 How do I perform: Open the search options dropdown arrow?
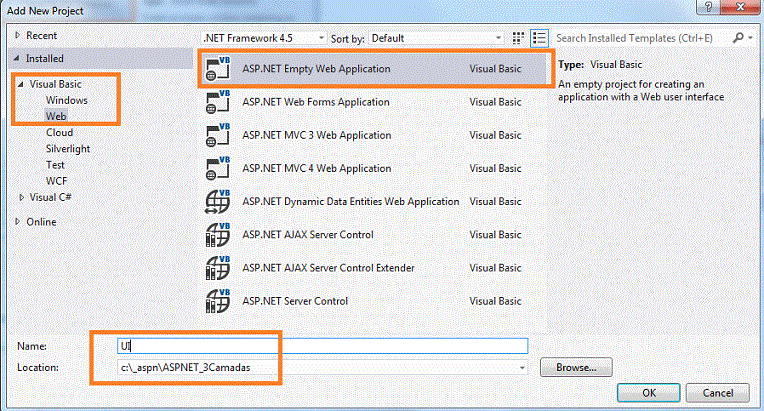click(x=751, y=37)
